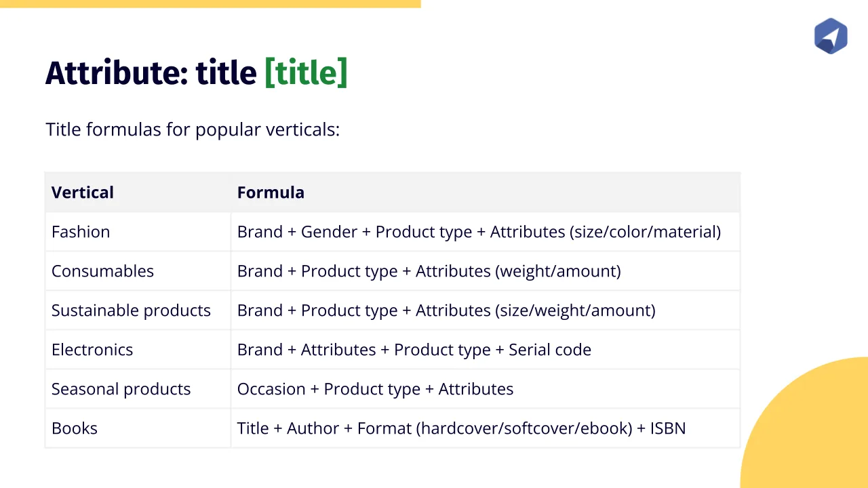This screenshot has height=488, width=868.
Task: Click the yellow bar at top of slide
Action: [x=210, y=3]
